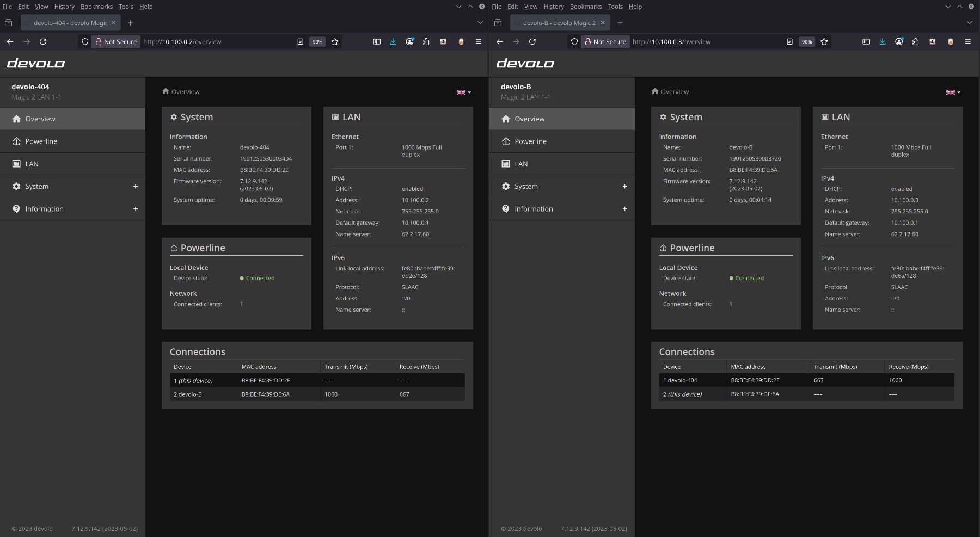The height and width of the screenshot is (537, 980).
Task: Open the application menu in devolo-B window
Action: coord(968,41)
